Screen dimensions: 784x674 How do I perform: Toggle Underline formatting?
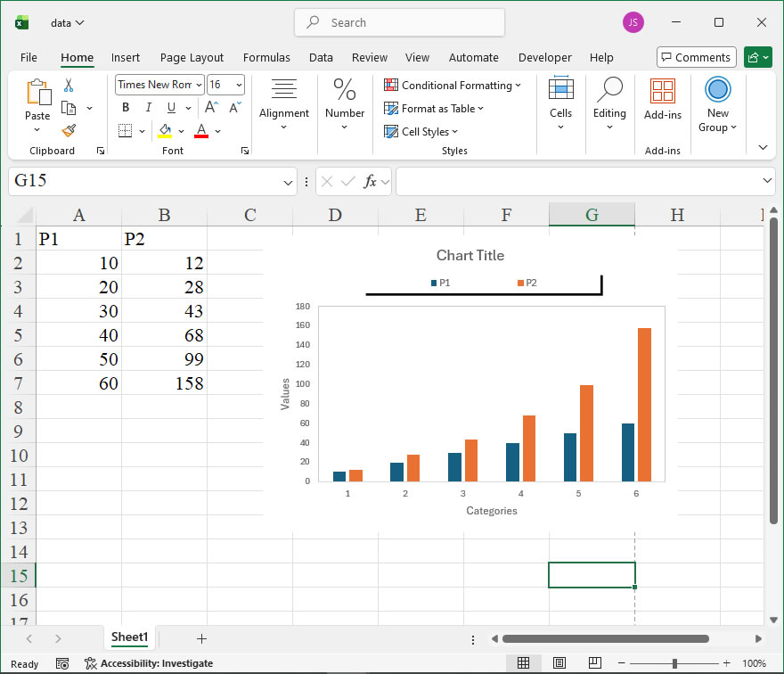pos(170,108)
